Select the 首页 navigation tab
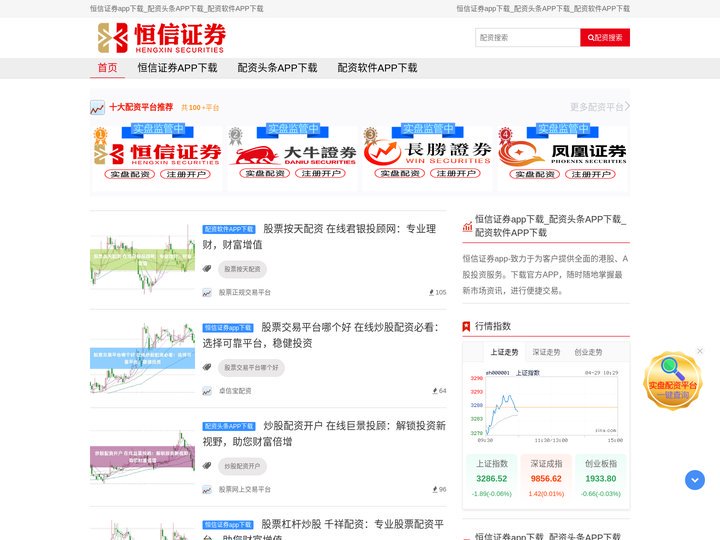 tap(107, 68)
